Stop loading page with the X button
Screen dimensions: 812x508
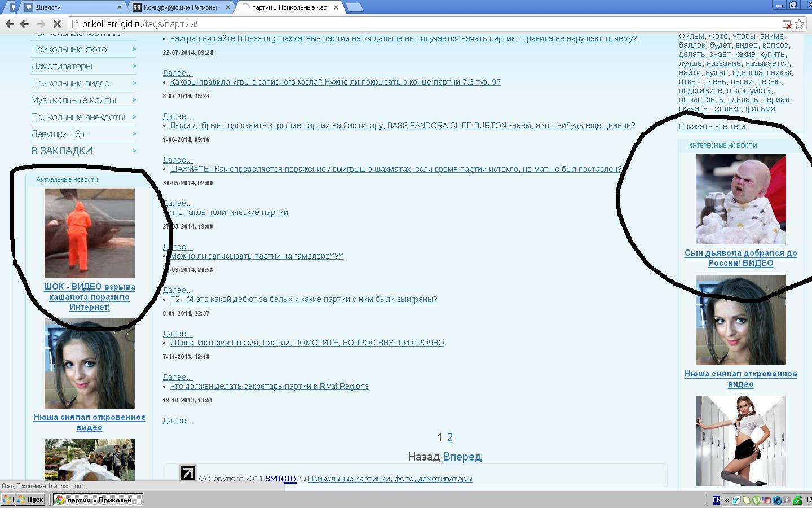click(57, 24)
